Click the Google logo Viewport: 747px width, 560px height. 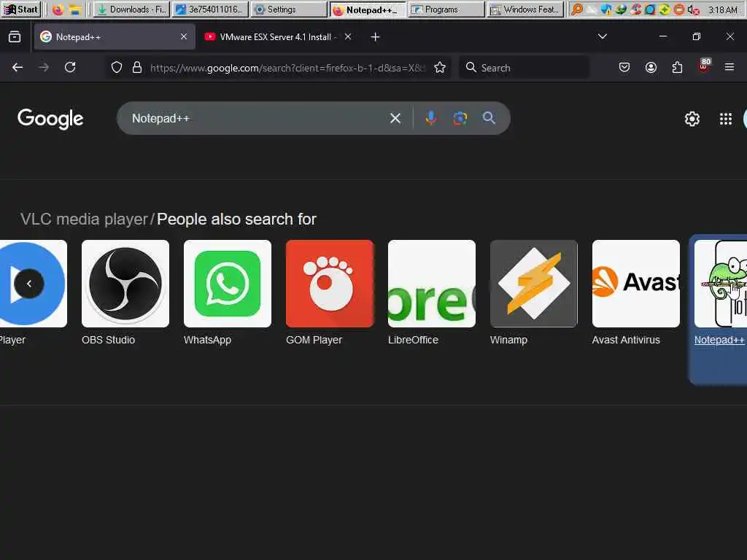pos(50,119)
